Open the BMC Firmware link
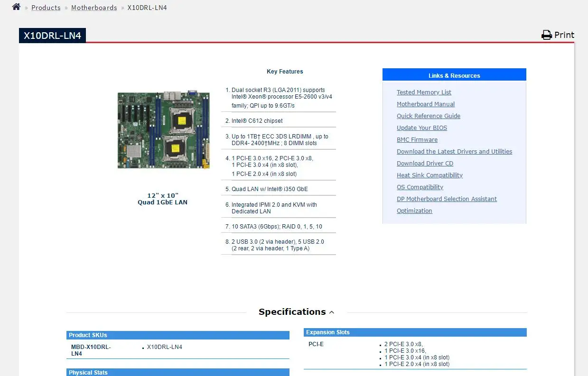 pyautogui.click(x=417, y=140)
